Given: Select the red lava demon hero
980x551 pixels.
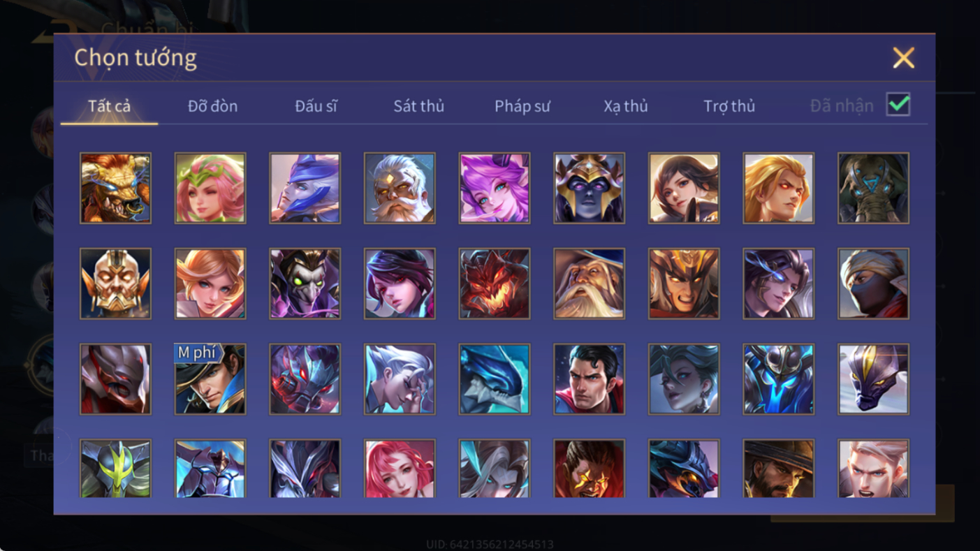Looking at the screenshot, I should tap(495, 284).
